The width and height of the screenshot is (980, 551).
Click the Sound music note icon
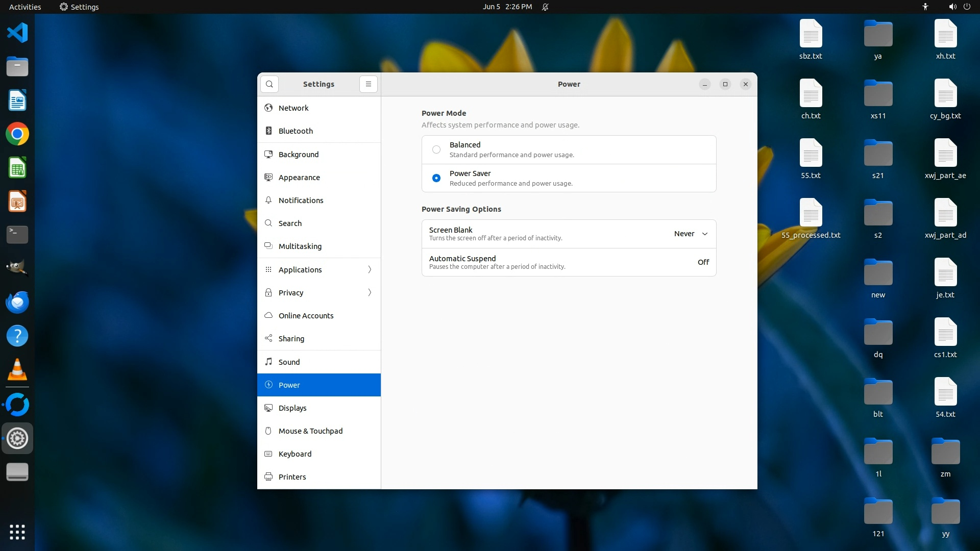coord(268,362)
